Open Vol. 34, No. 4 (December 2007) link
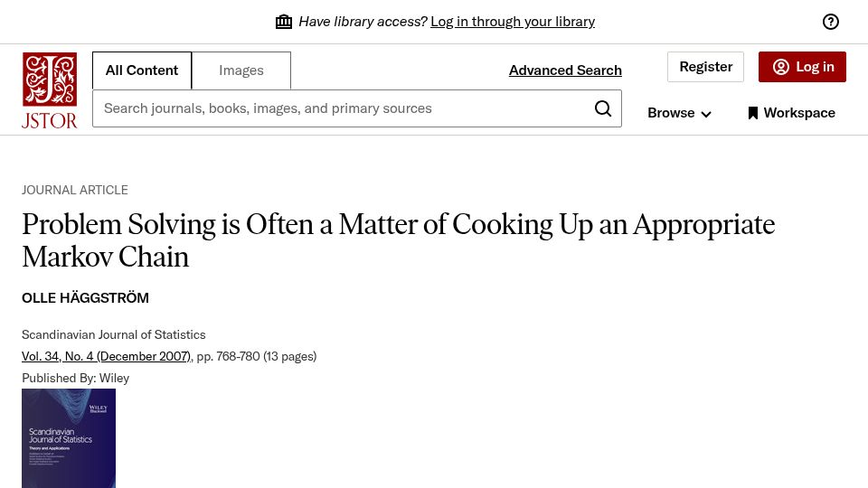Screen dimensions: 868x488 [107, 356]
